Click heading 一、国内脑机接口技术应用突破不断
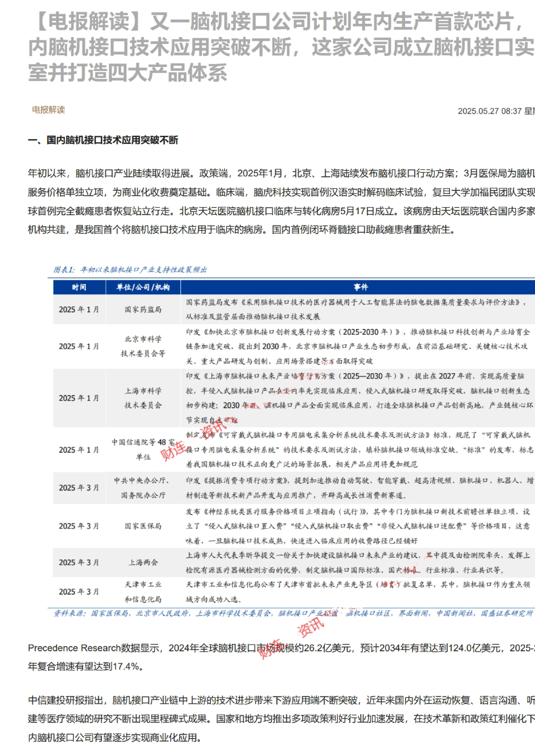535x756 pixels. pyautogui.click(x=103, y=140)
